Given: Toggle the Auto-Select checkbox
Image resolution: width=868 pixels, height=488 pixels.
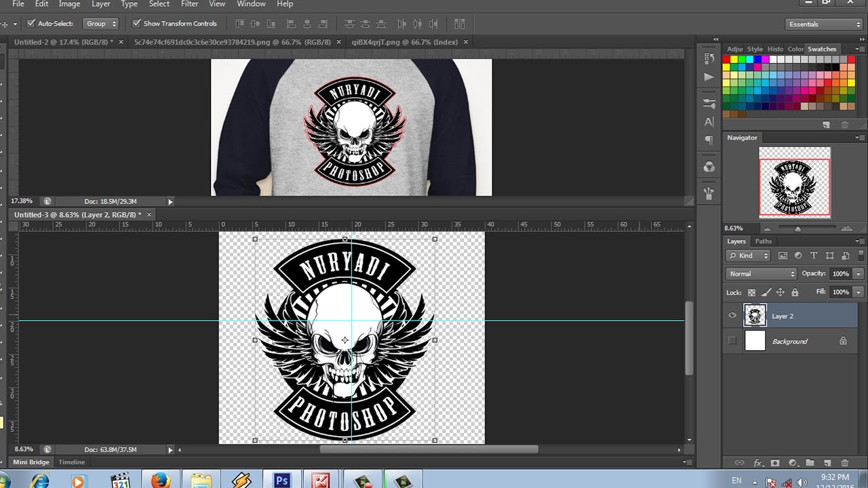Looking at the screenshot, I should point(31,23).
